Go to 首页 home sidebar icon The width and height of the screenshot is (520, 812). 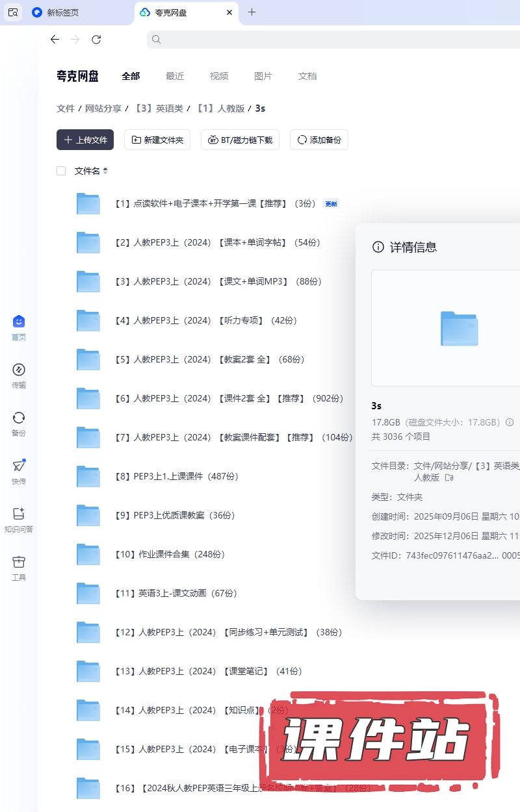click(19, 322)
